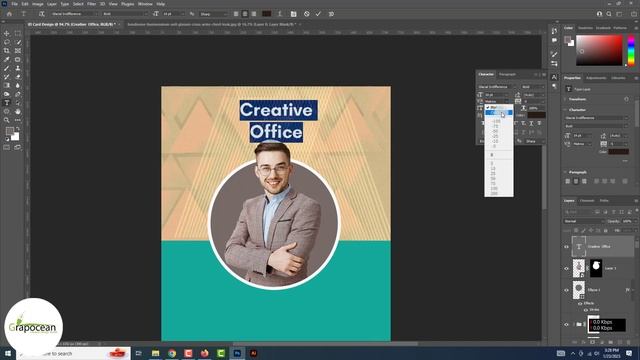640x360 pixels.
Task: Select the Hand tool
Action: [18, 111]
